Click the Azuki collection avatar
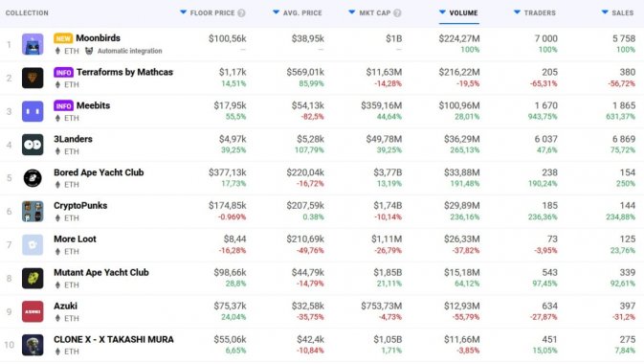Screen dimensions: 644x364 click(33, 311)
